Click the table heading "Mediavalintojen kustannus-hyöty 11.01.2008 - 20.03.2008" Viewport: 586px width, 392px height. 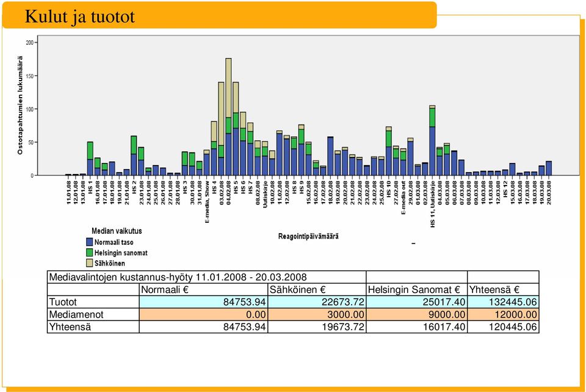(x=178, y=277)
